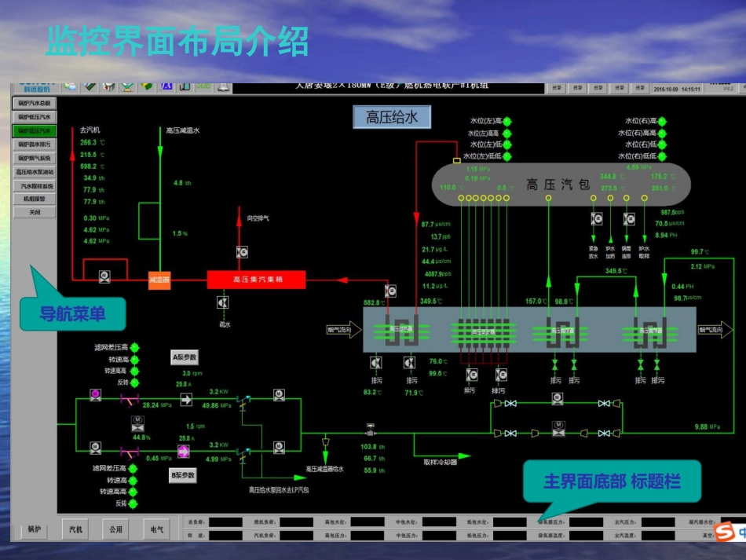Open the 锅炉汽水总貌 page from navigation menu
746x560 pixels.
(x=35, y=103)
